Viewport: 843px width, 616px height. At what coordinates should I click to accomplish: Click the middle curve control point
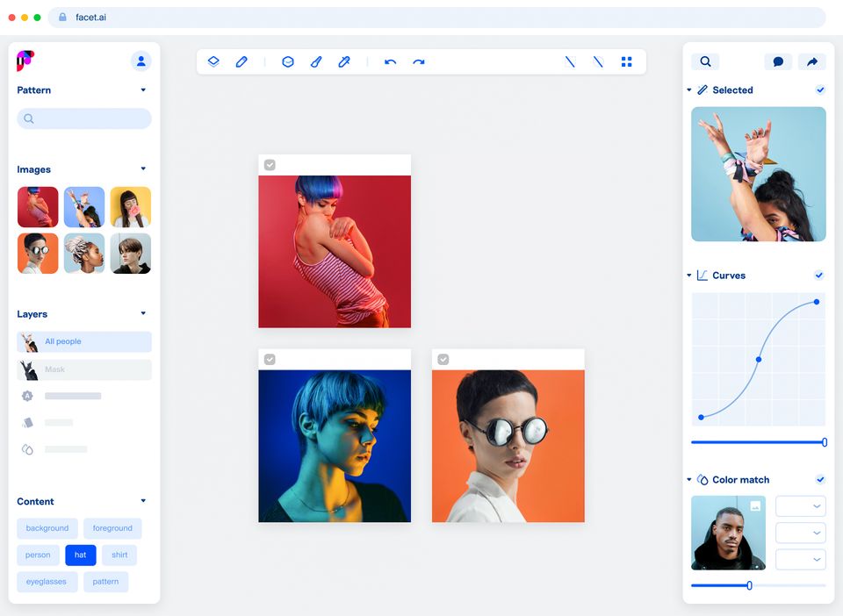[759, 359]
